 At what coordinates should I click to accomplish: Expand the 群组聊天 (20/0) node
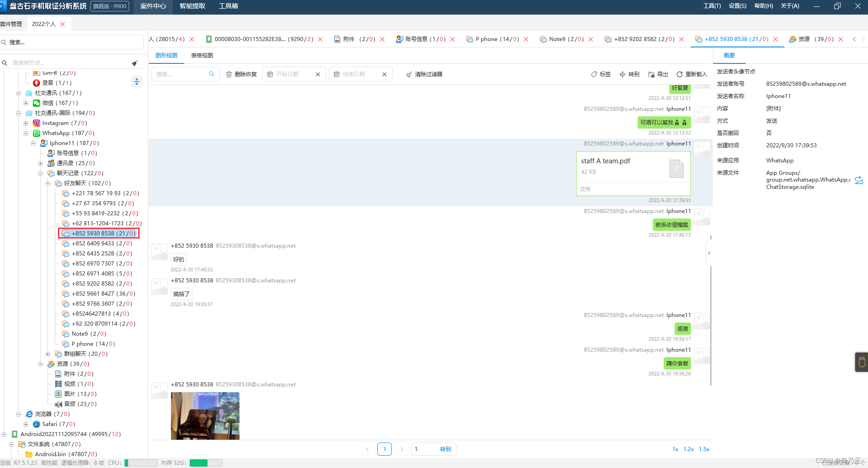point(48,354)
